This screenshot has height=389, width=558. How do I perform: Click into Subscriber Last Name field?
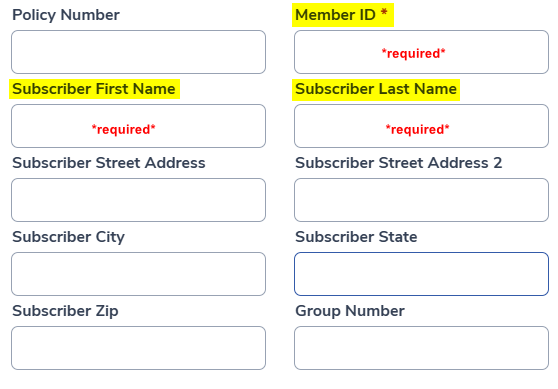tap(421, 126)
